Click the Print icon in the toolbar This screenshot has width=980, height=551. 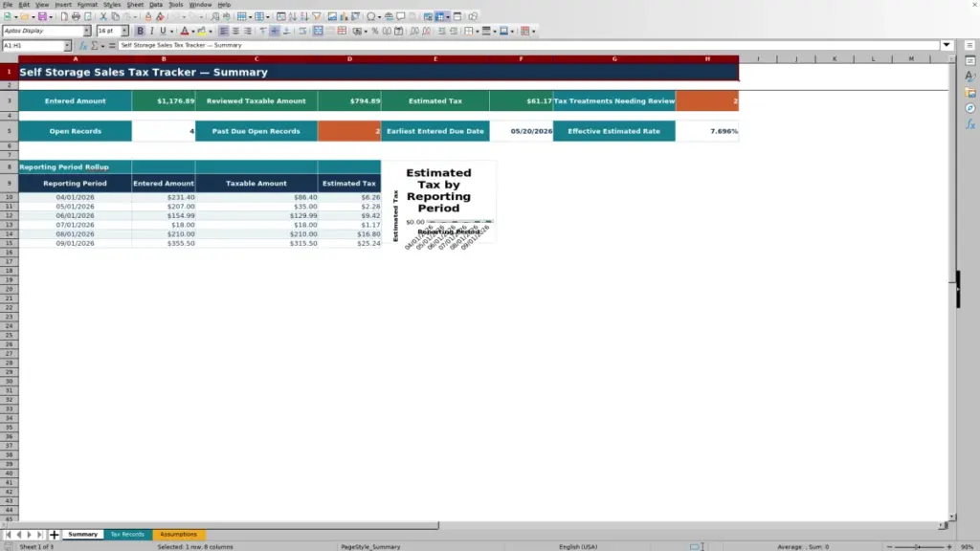pos(76,17)
